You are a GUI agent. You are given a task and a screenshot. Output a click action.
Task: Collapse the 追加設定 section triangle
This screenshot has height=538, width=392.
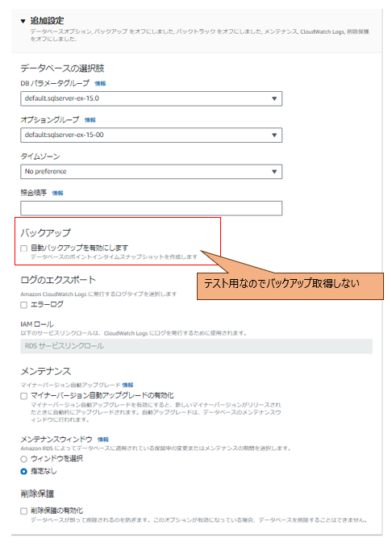pyautogui.click(x=23, y=21)
